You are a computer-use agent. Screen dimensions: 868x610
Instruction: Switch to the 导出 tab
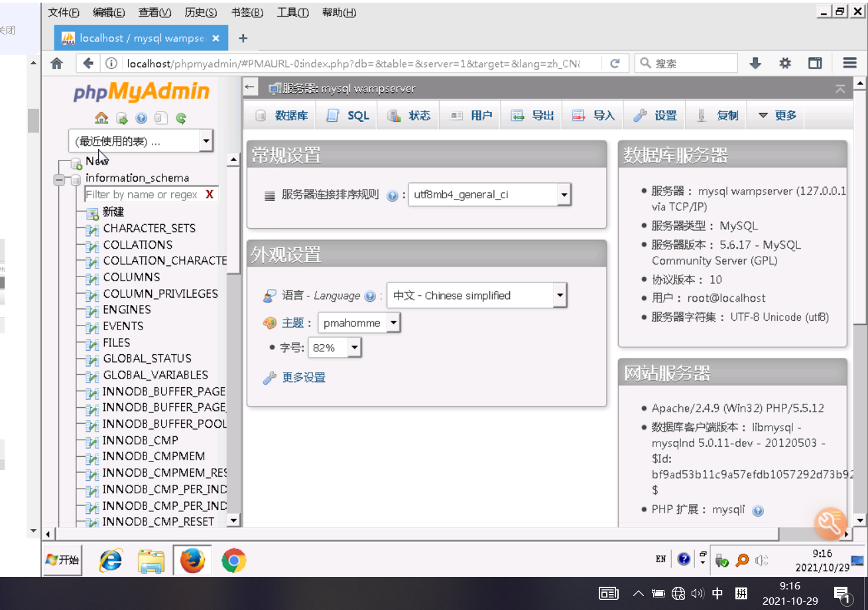(x=532, y=115)
